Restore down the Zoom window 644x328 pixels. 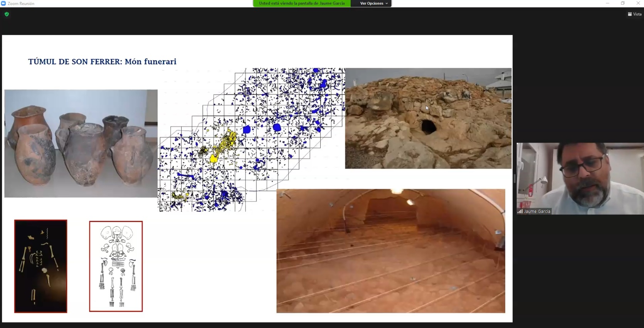point(623,3)
